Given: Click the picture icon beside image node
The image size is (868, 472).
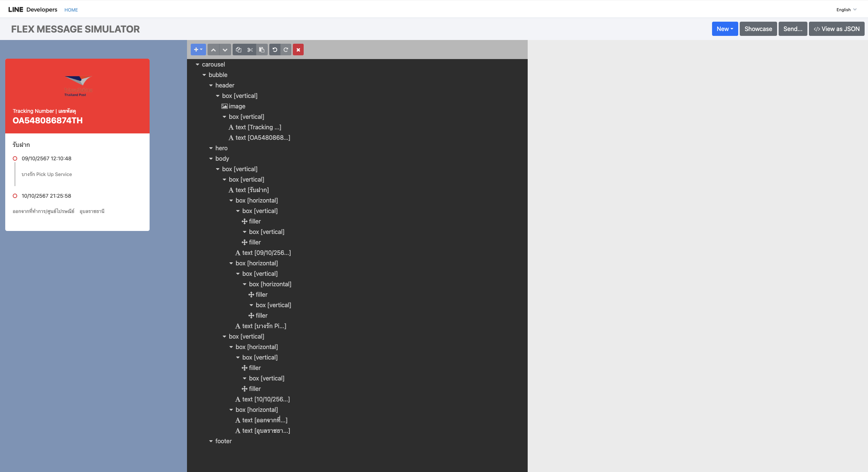Looking at the screenshot, I should tap(224, 107).
